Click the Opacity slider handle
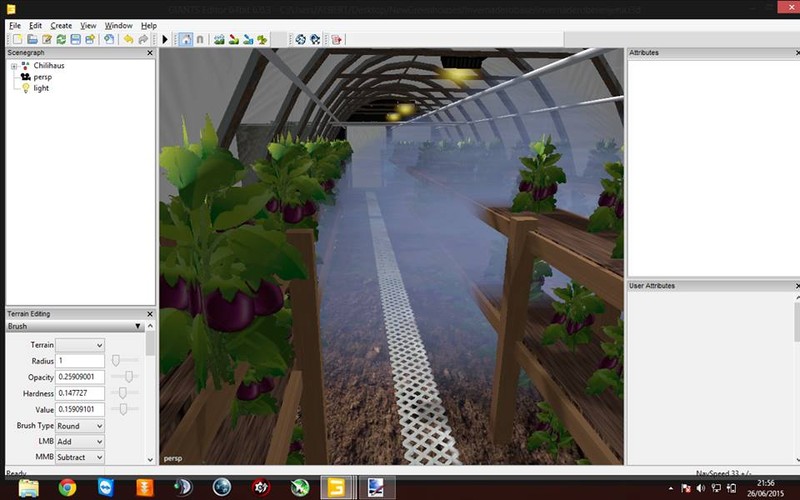800x500 pixels. click(x=127, y=376)
